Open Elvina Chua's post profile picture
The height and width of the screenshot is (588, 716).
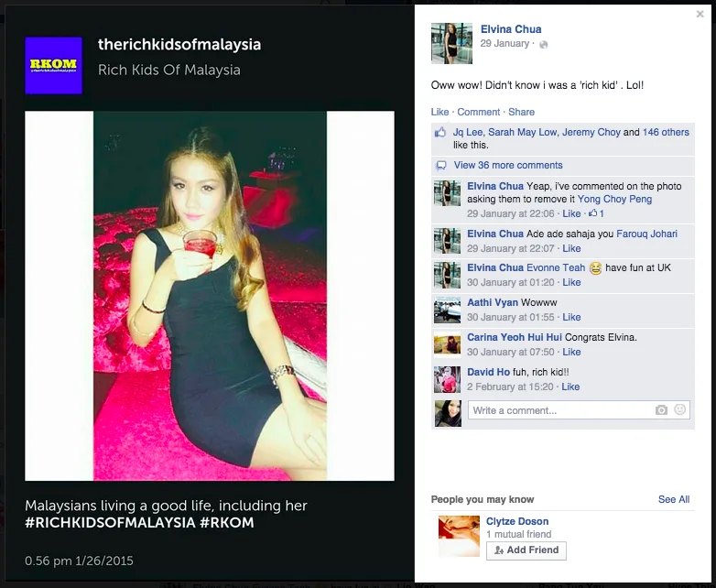(451, 43)
